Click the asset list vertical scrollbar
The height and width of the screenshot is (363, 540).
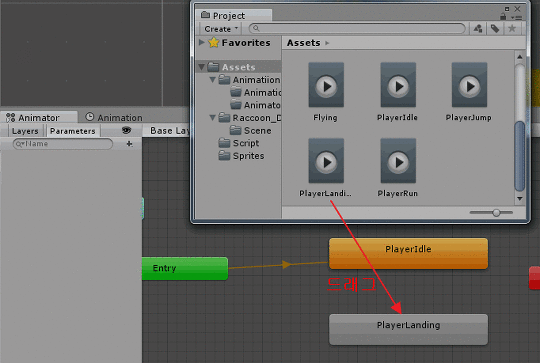(x=520, y=156)
